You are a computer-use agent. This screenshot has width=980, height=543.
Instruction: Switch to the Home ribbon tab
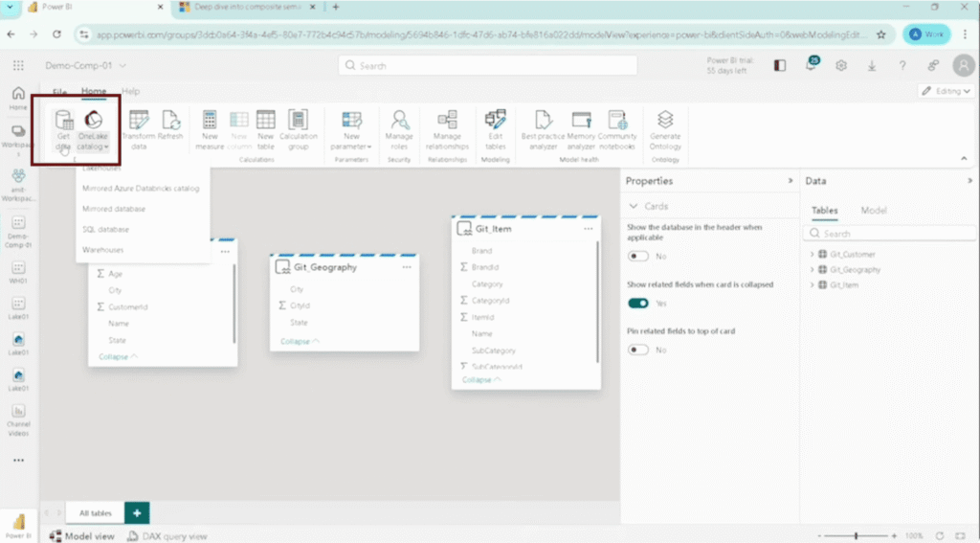94,91
